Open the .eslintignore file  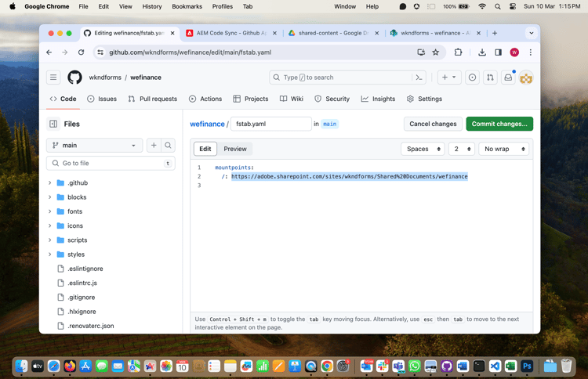(85, 269)
